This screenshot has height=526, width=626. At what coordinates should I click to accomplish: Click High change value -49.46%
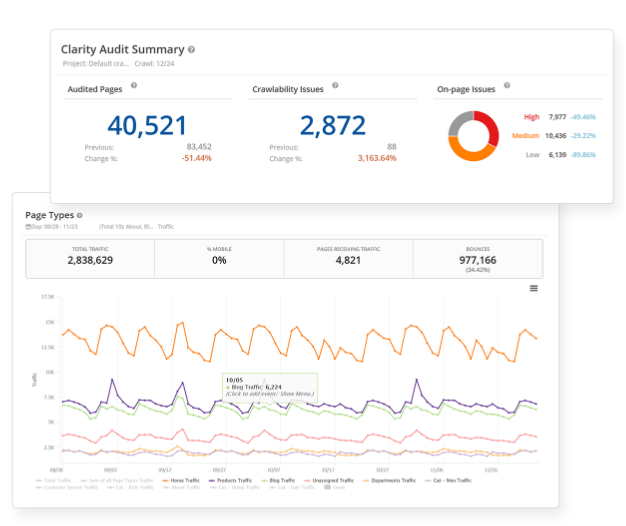[x=583, y=117]
